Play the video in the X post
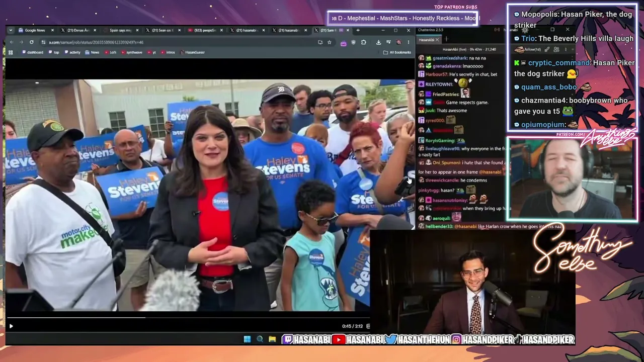The image size is (644, 362). (11, 326)
